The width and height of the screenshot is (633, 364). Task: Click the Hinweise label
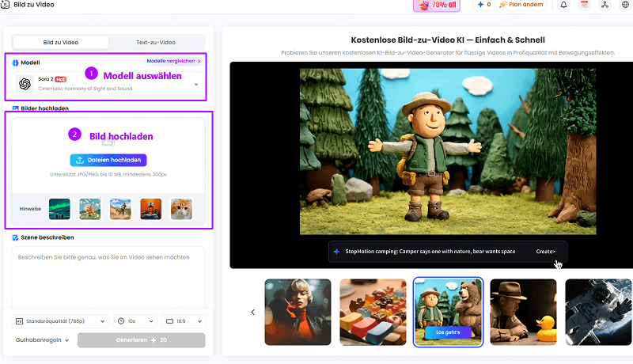click(x=30, y=209)
